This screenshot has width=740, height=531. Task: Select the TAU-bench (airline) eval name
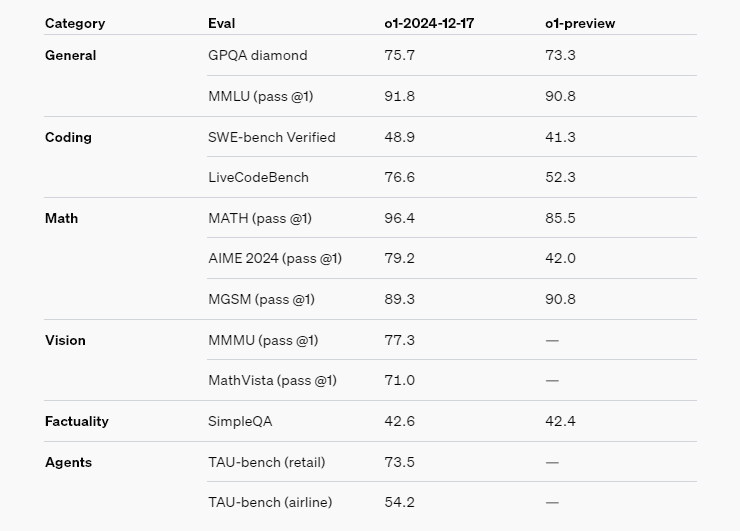point(270,502)
